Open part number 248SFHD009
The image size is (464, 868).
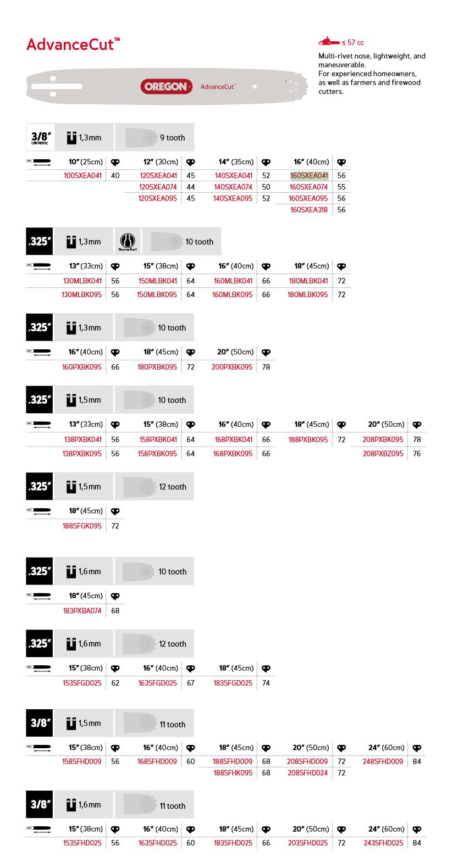point(383,761)
